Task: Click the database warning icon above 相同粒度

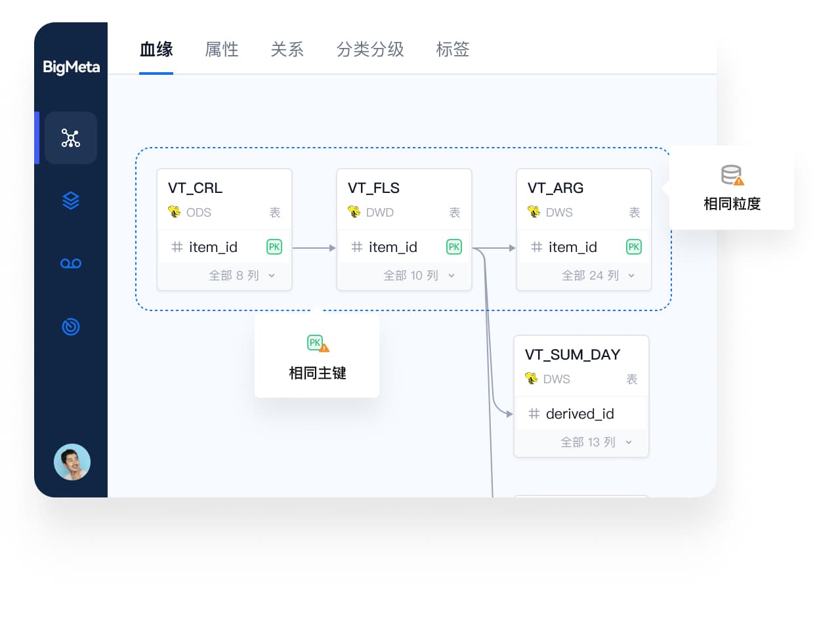Action: pos(732,175)
